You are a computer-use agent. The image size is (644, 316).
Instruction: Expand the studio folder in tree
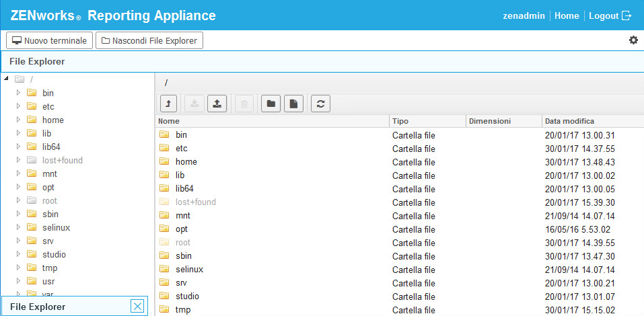pyautogui.click(x=19, y=254)
